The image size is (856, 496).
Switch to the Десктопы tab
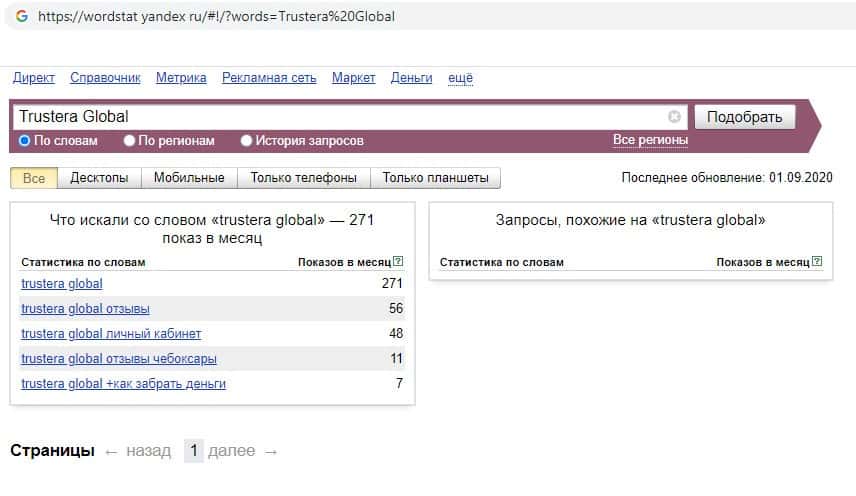coord(99,178)
